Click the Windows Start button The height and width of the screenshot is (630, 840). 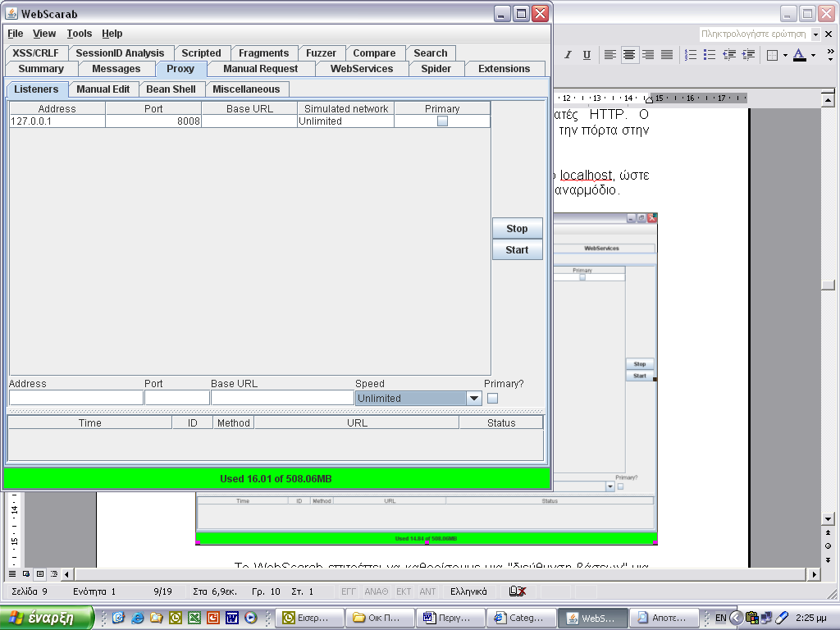[47, 618]
